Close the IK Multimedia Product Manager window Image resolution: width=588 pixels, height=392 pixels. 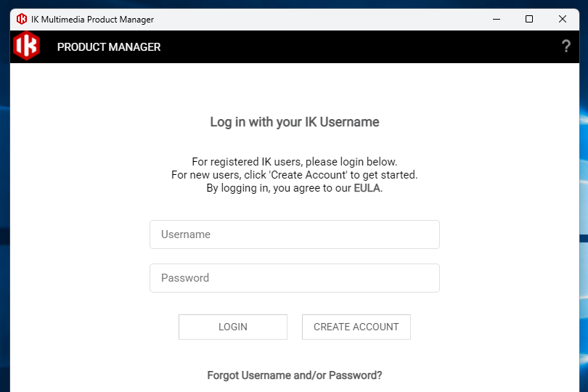pos(563,20)
